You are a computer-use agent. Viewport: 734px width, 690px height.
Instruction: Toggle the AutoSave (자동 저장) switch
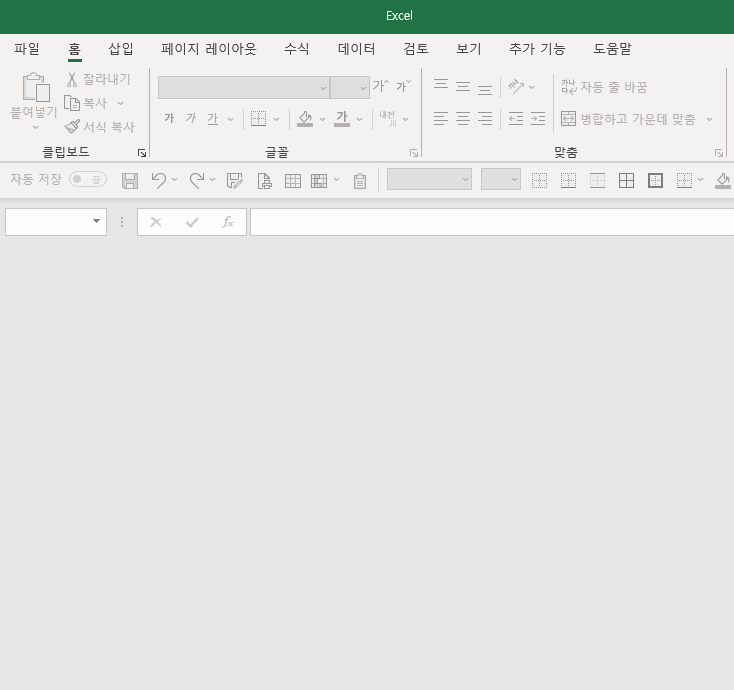pyautogui.click(x=88, y=179)
